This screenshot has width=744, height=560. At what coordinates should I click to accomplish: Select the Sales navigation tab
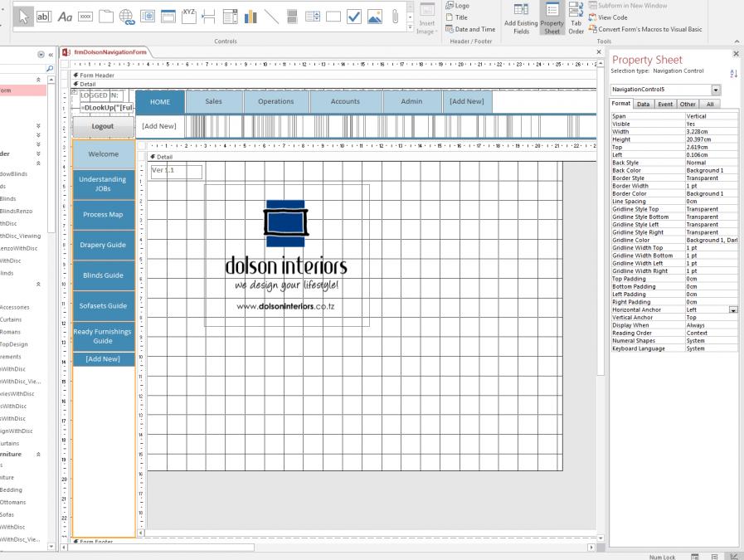pyautogui.click(x=213, y=101)
